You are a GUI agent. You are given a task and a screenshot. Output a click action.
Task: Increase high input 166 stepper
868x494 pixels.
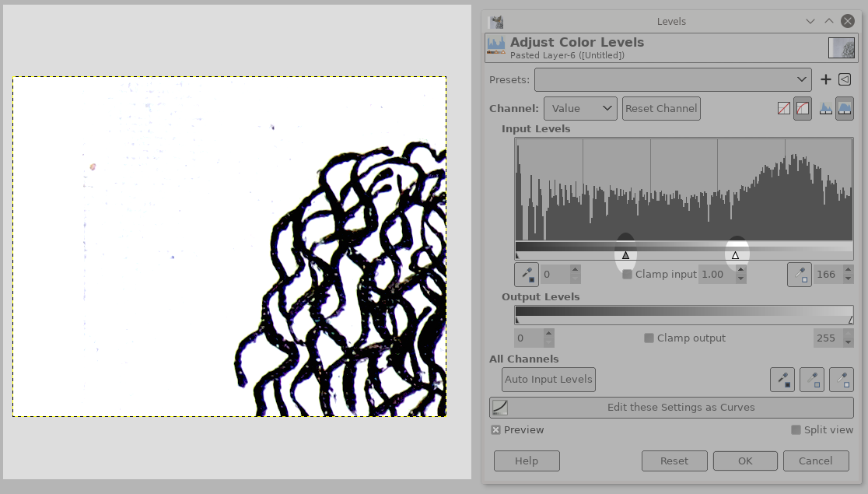click(x=848, y=269)
